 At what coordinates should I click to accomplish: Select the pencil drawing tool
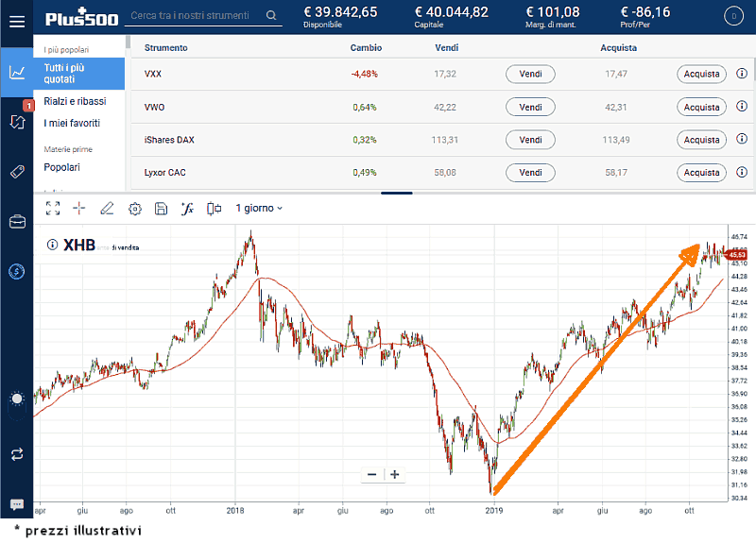coord(107,209)
